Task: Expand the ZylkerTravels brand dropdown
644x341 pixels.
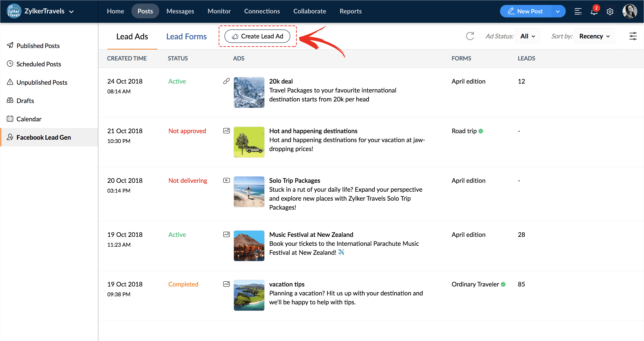Action: 71,11
